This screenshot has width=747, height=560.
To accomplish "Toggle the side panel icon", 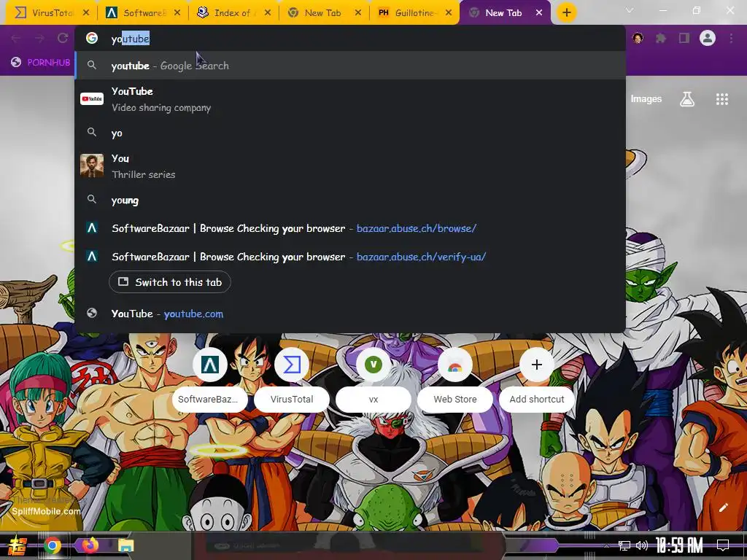I will pyautogui.click(x=684, y=38).
